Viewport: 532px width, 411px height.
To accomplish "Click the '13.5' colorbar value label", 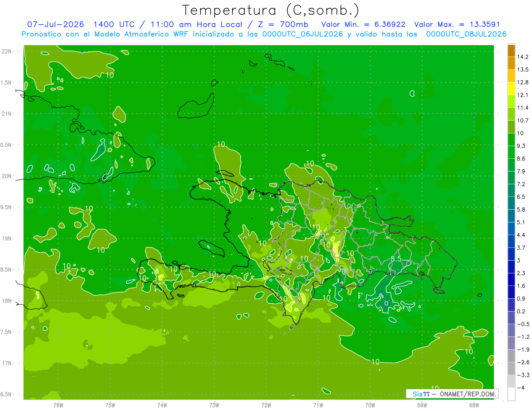I will [x=522, y=70].
